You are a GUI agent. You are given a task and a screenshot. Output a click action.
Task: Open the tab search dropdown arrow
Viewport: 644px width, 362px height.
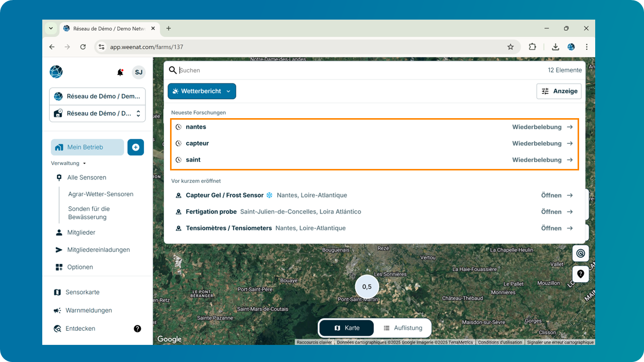click(51, 29)
